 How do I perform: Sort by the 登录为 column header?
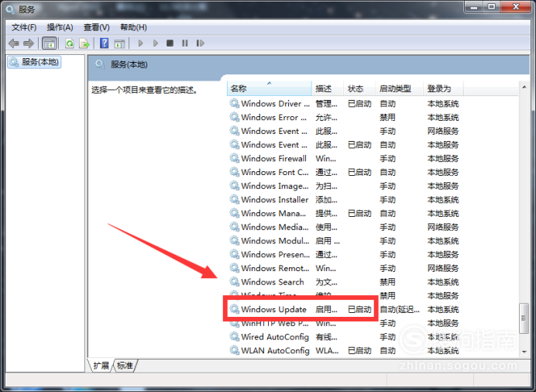(x=443, y=88)
